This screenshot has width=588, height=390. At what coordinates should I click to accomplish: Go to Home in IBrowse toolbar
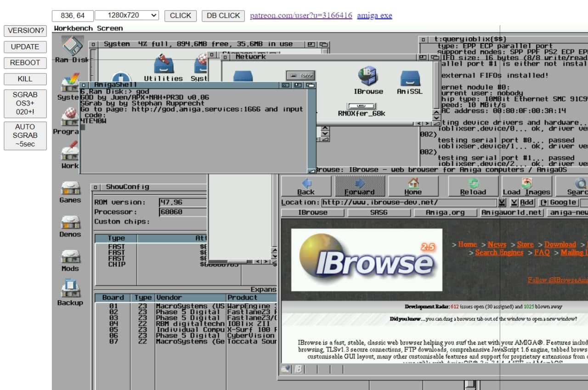pos(413,187)
